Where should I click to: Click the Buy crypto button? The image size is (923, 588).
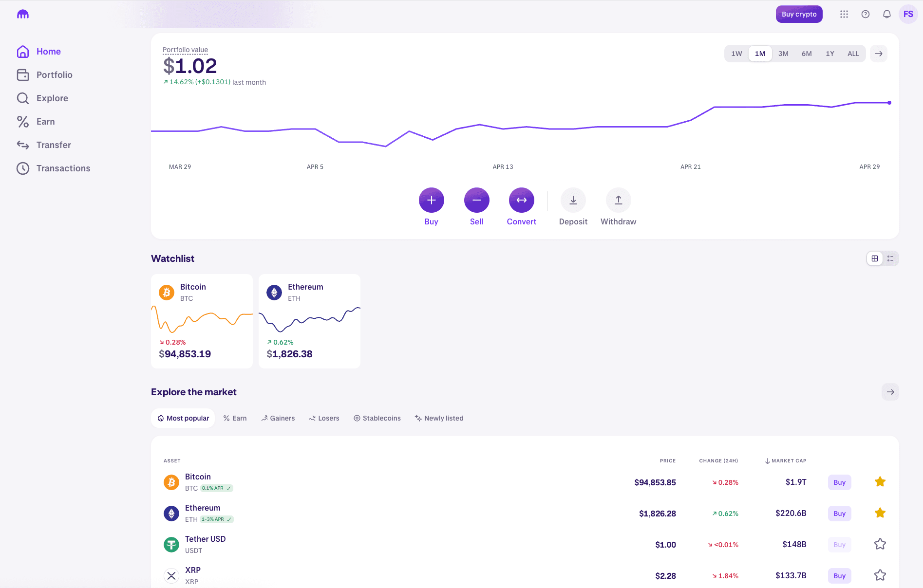coord(799,14)
